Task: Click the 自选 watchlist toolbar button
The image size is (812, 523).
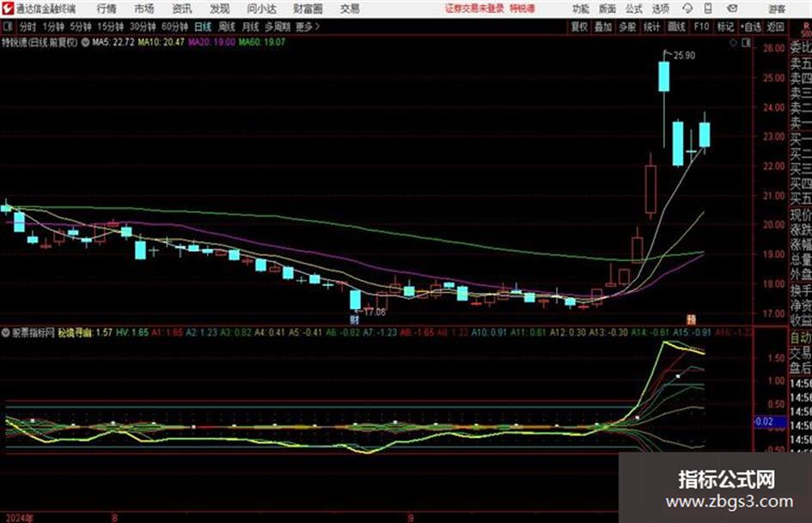Action: coord(751,27)
